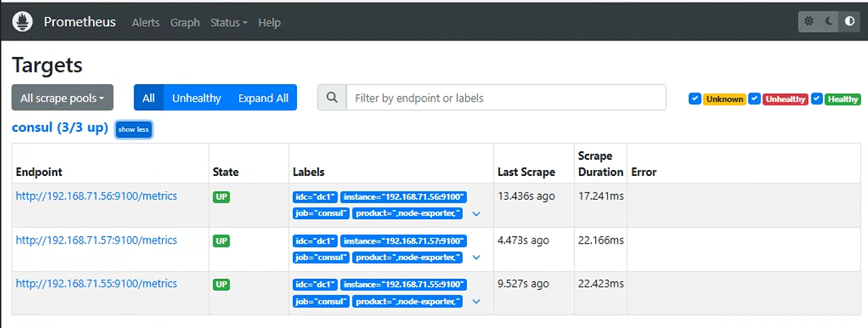
Task: Click the UP state badge for 192.168.71.57
Action: click(221, 240)
